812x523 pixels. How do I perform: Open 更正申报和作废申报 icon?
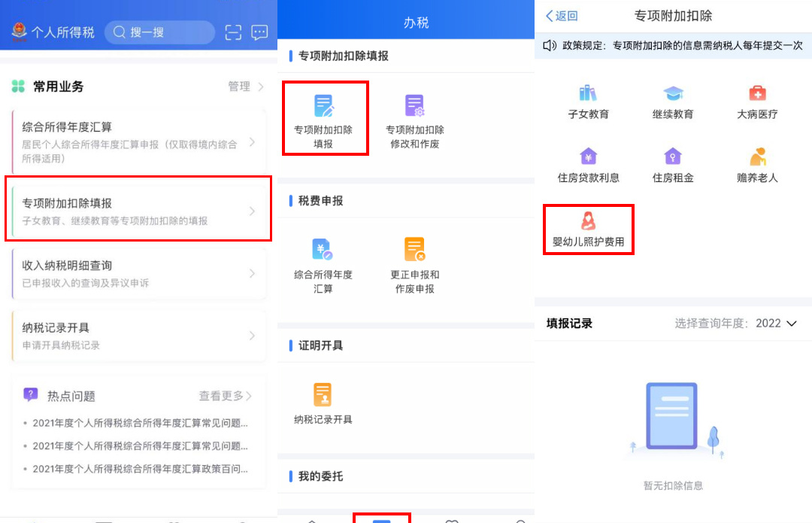(x=414, y=250)
